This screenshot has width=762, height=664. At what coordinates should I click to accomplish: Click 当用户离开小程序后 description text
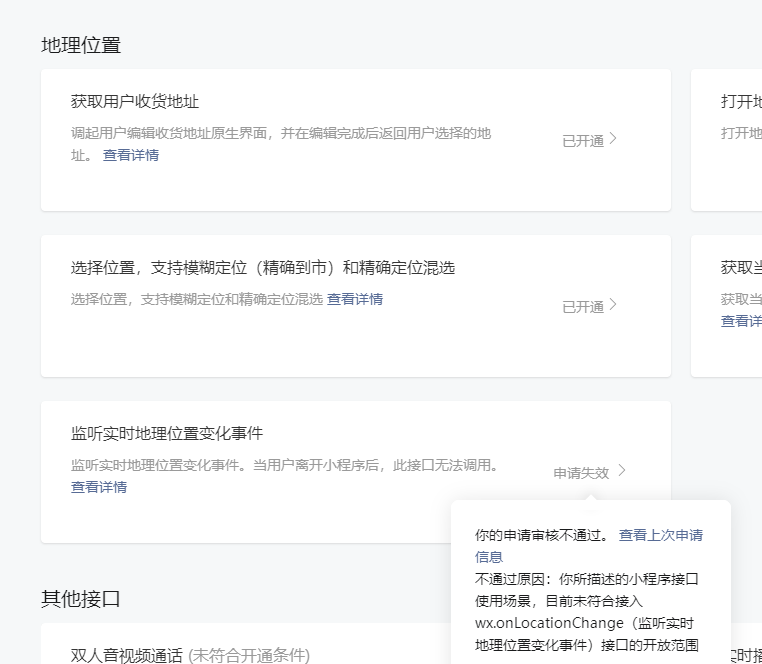pyautogui.click(x=315, y=465)
